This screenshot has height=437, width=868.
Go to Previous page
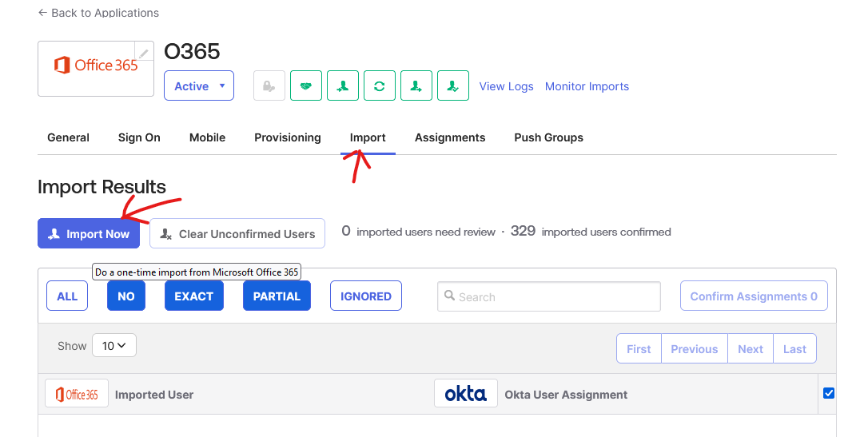click(x=695, y=348)
